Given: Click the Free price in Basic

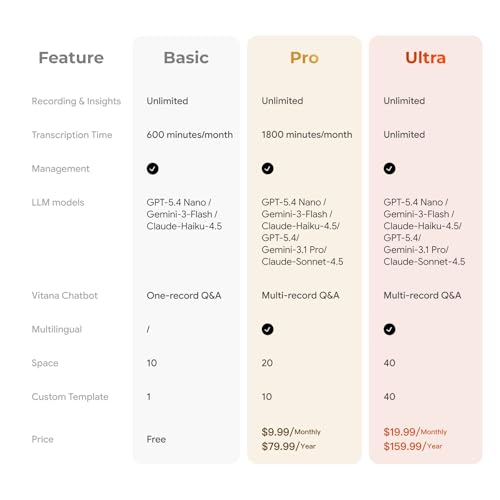Looking at the screenshot, I should click(156, 439).
